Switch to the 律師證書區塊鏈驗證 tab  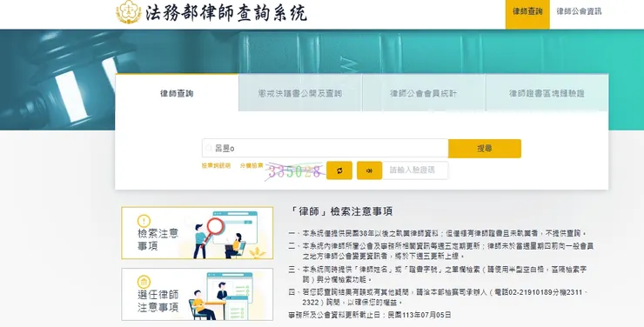547,94
